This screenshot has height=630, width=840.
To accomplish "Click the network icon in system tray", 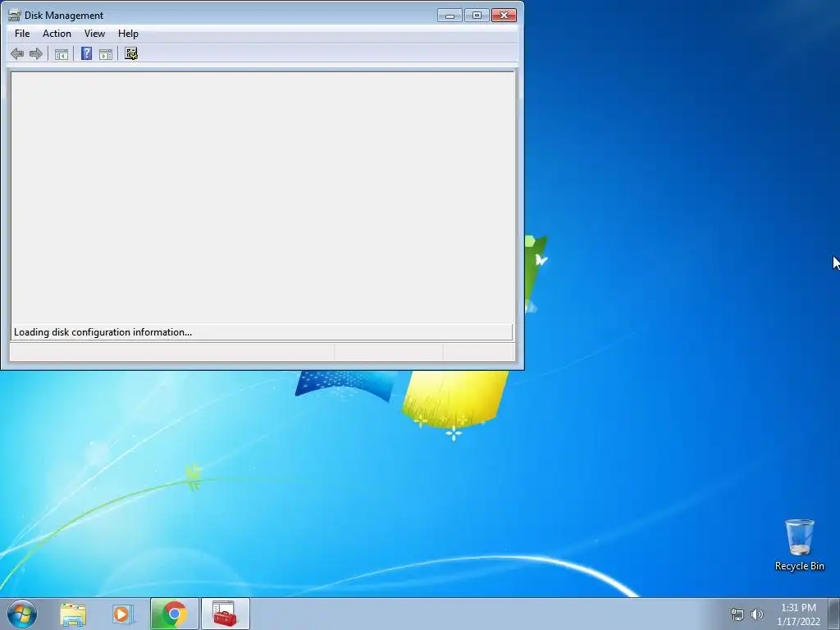I will (737, 614).
